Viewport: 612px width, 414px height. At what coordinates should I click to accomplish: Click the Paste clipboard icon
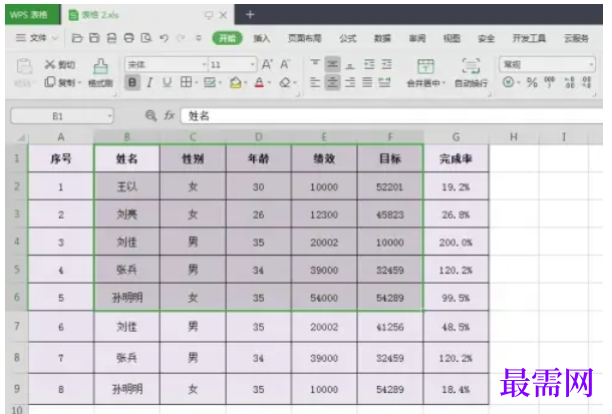pos(24,66)
